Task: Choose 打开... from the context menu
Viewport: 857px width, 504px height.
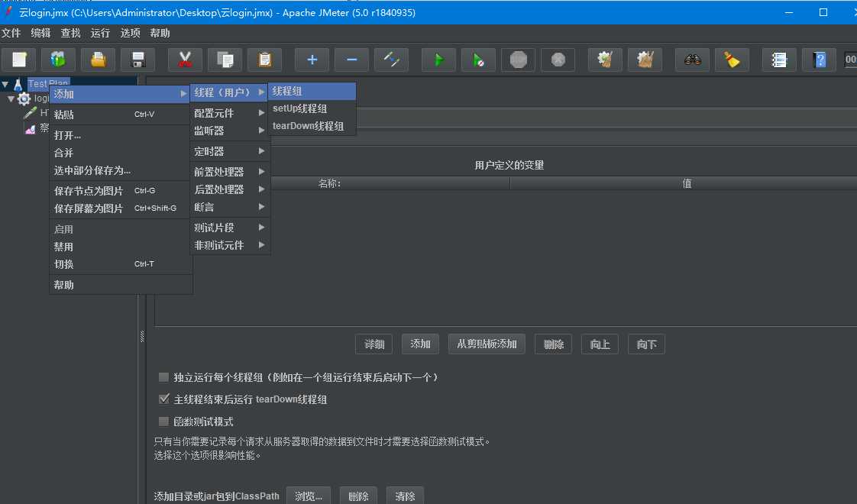Action: 120,135
